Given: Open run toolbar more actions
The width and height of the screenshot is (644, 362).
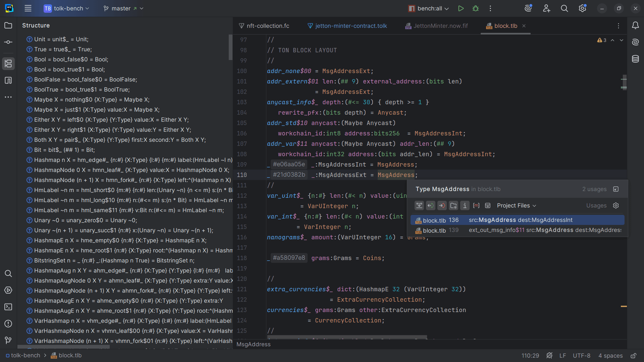Looking at the screenshot, I should point(490,8).
